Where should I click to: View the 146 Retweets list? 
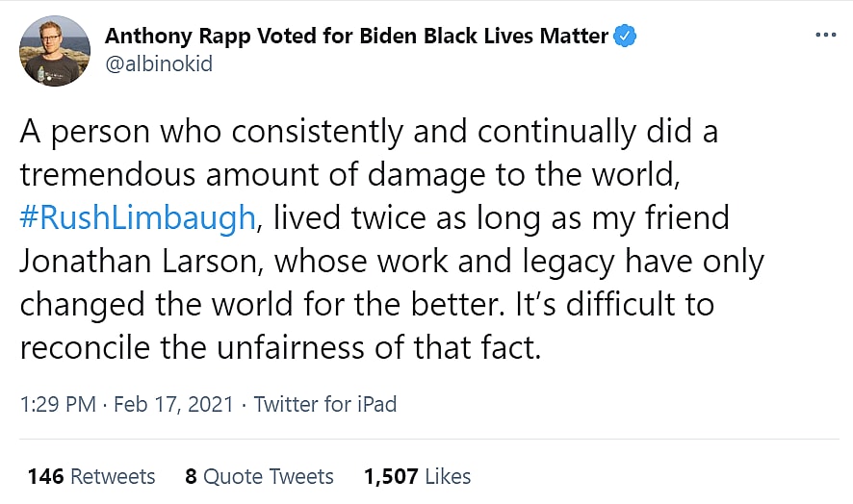point(91,476)
